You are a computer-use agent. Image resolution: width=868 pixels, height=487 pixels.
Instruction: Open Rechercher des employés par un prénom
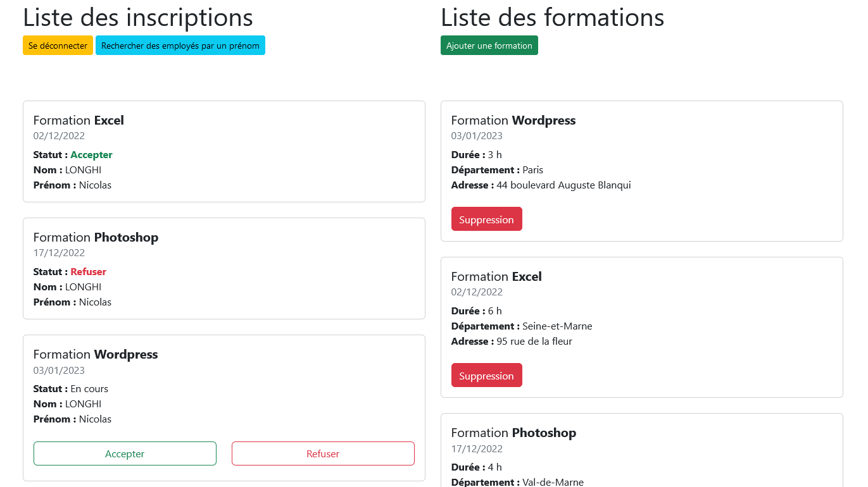[180, 46]
